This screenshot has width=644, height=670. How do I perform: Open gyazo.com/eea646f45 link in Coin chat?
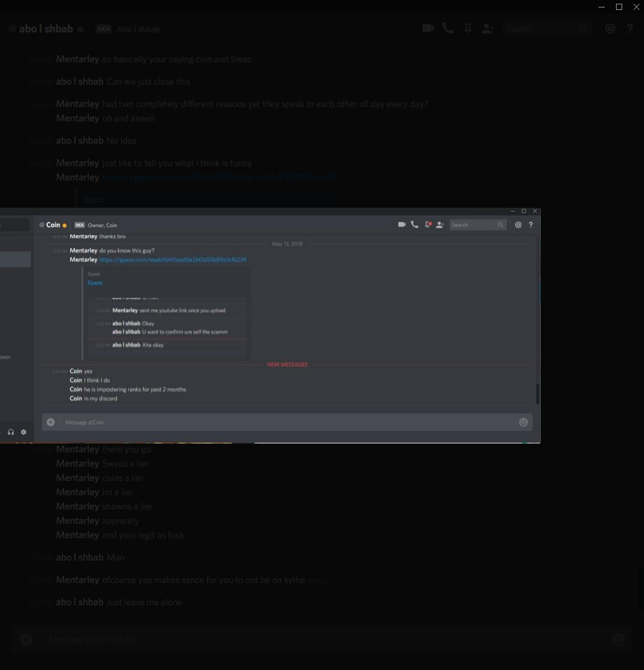point(172,260)
